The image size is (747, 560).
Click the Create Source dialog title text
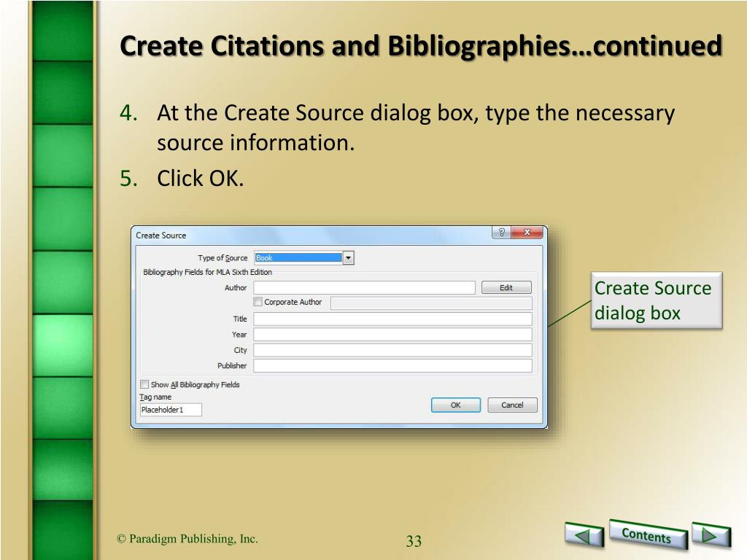point(161,236)
